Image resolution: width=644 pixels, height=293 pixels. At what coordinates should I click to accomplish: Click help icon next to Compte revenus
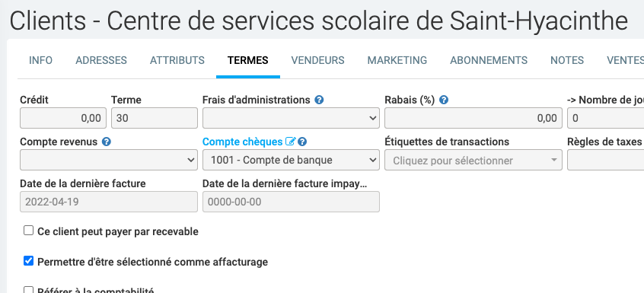click(107, 142)
